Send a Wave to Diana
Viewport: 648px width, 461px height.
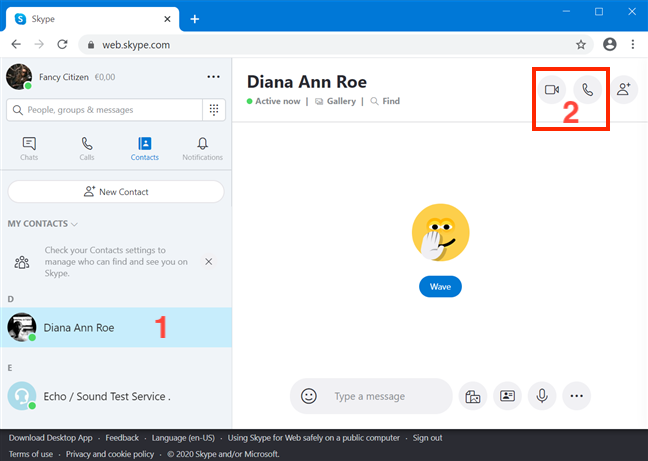(440, 287)
